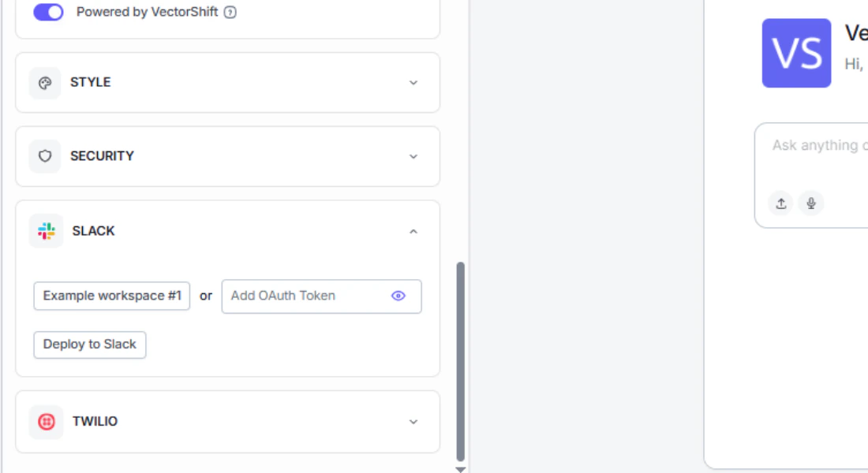Click the settings panel vertical scrollbar
Image resolution: width=868 pixels, height=473 pixels.
460,361
